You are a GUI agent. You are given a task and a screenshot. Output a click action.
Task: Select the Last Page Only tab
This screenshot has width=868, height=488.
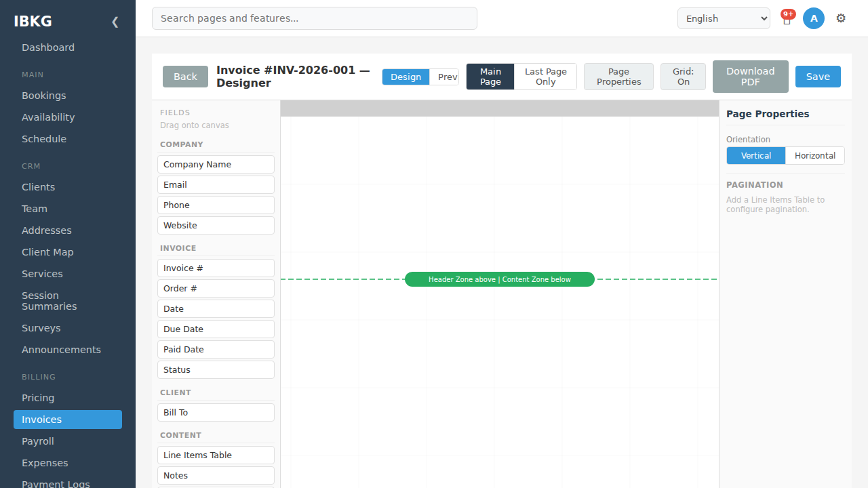(545, 77)
